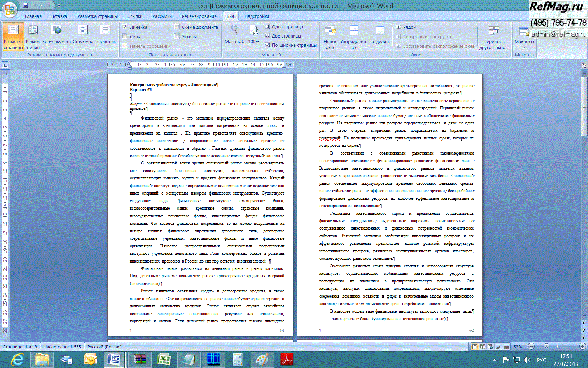Open the Масштаб magnifier zoom dialog
Viewport: 588px width, 368px height.
click(234, 30)
